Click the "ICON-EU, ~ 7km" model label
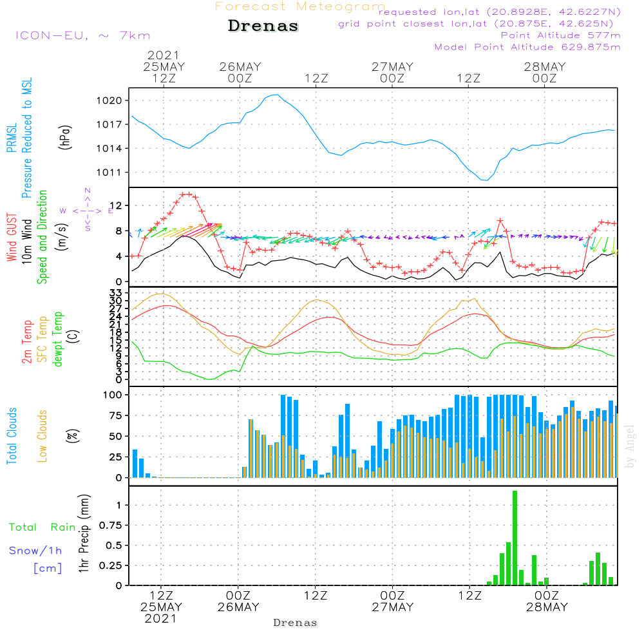The image size is (644, 644). coord(83,35)
